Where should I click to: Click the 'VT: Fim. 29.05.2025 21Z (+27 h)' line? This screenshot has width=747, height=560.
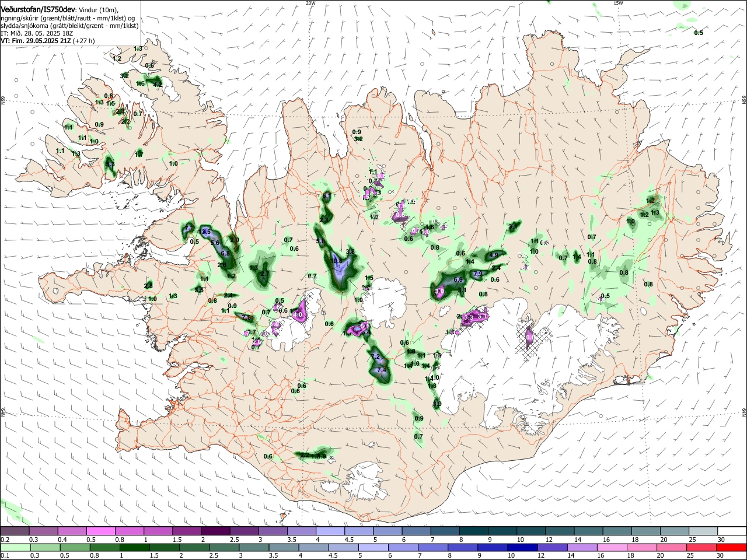47,41
